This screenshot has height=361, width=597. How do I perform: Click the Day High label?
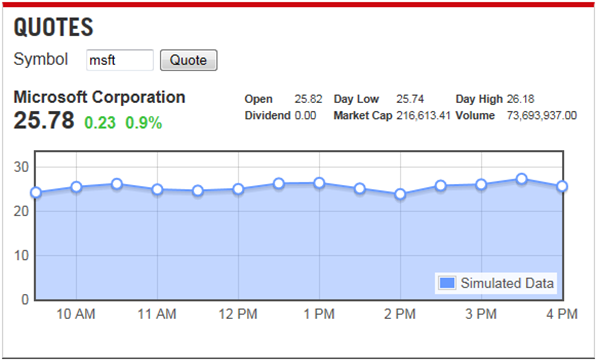[479, 99]
